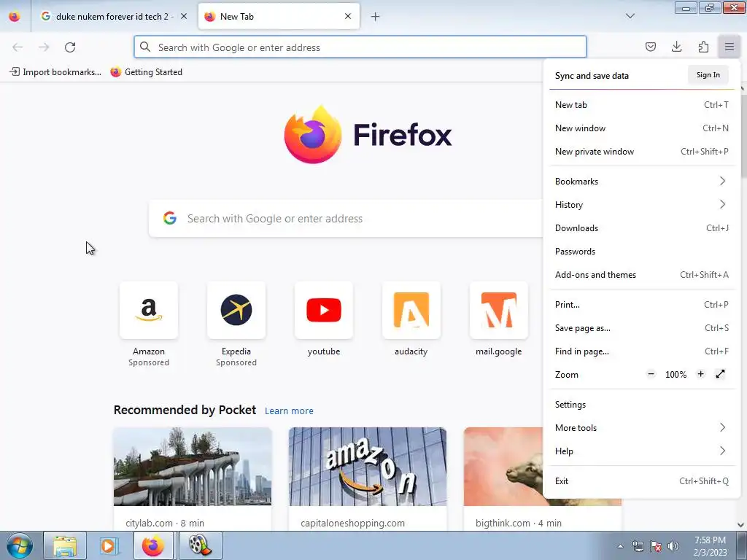Choose Exit to quit Firefox

pyautogui.click(x=642, y=481)
